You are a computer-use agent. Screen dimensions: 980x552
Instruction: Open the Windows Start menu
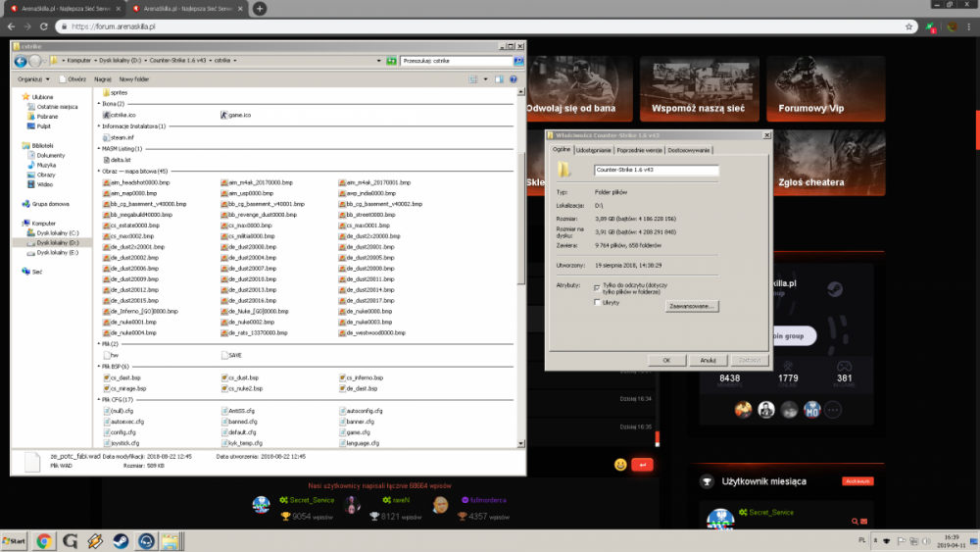click(x=14, y=541)
